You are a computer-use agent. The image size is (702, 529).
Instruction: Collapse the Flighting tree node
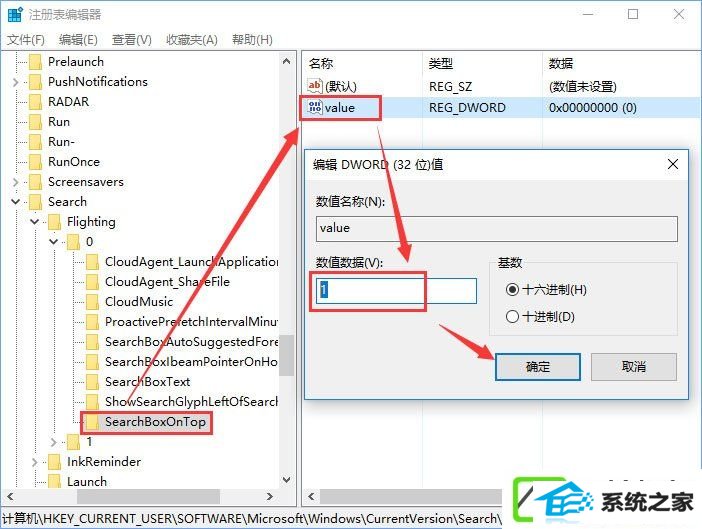coord(34,222)
